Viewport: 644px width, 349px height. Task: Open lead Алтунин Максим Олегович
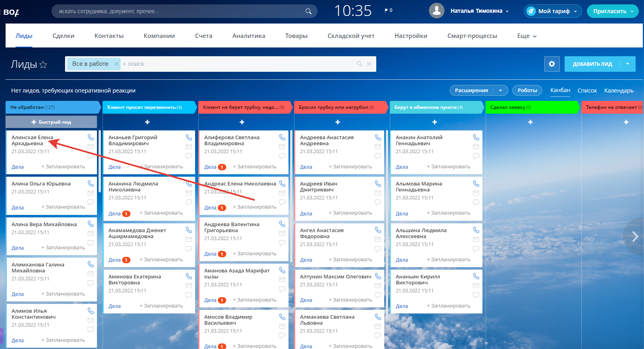[336, 276]
